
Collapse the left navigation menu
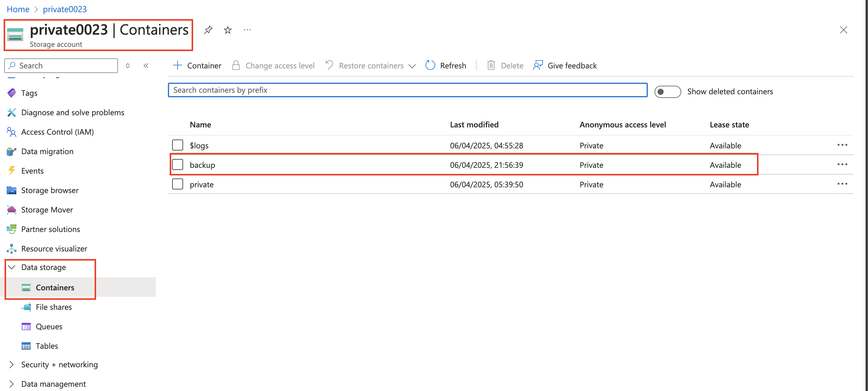pyautogui.click(x=146, y=66)
